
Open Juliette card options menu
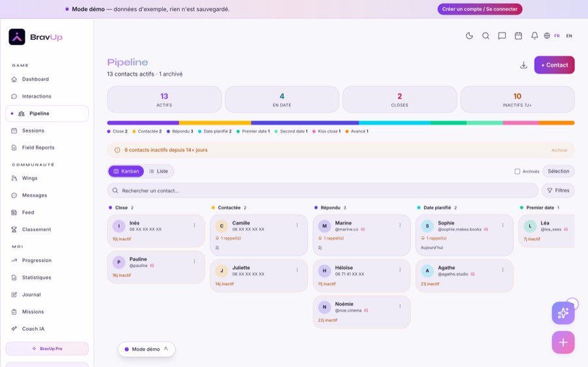pyautogui.click(x=297, y=270)
